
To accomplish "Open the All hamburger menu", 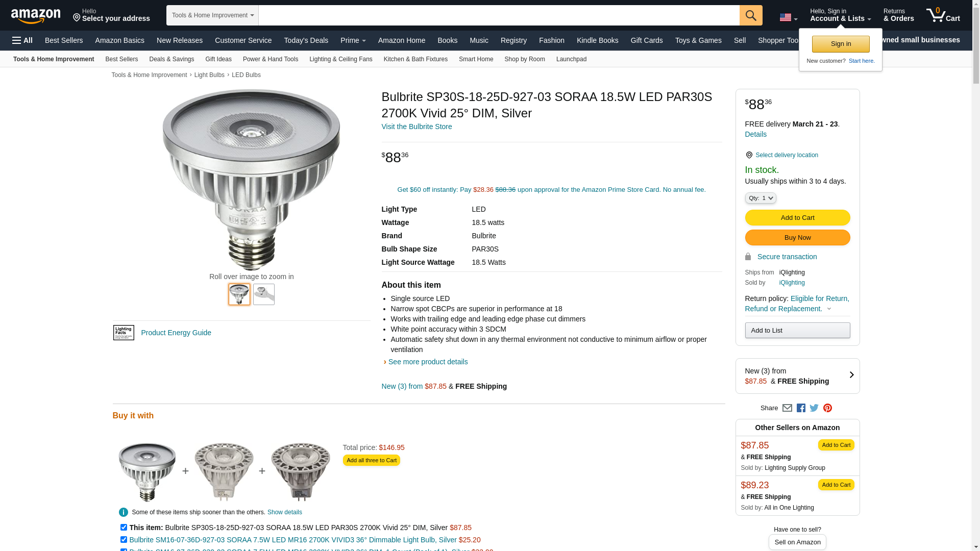I will tap(22, 40).
